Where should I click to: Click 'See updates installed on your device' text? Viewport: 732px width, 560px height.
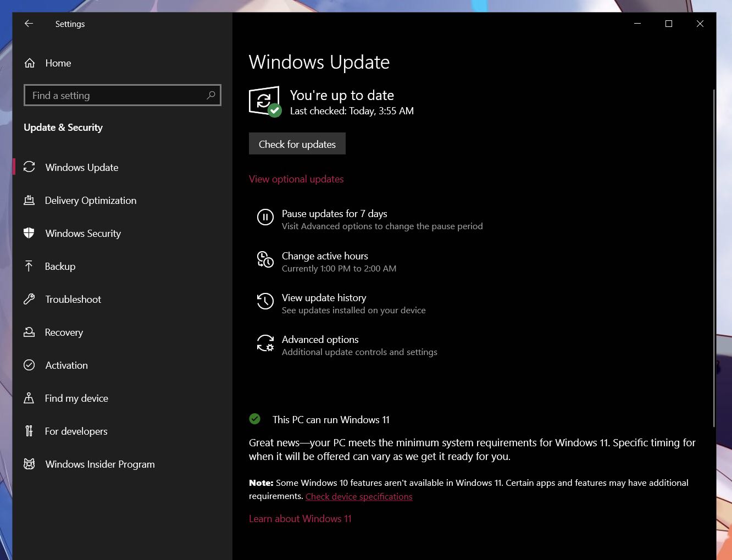tap(354, 311)
